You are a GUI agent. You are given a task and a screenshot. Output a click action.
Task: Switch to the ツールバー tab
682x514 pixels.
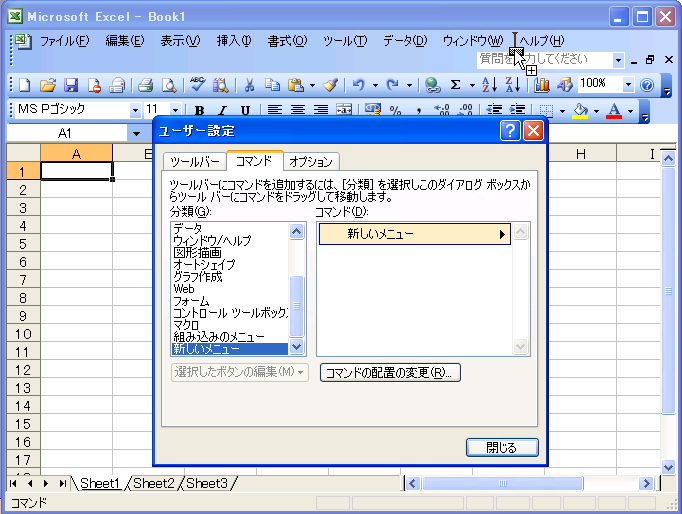[194, 162]
